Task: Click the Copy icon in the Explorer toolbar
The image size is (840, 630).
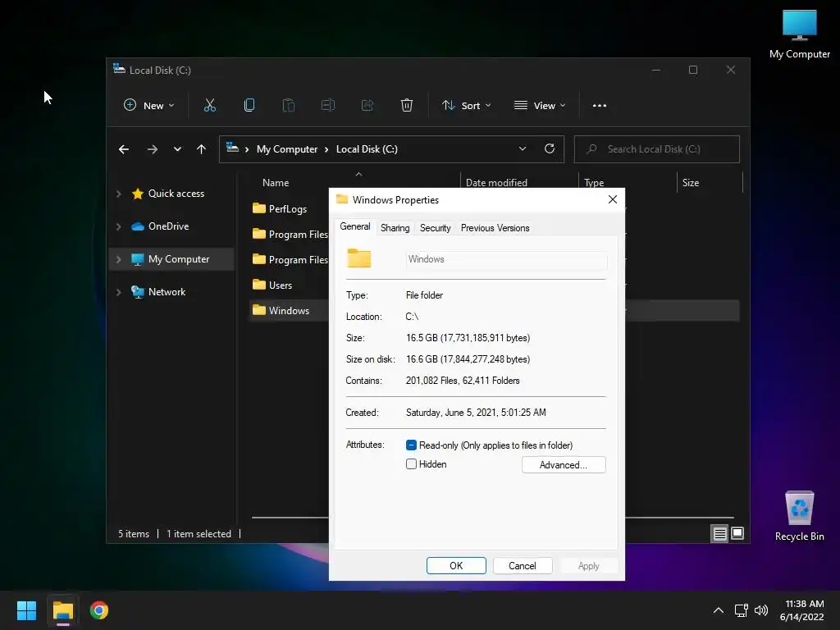Action: point(249,106)
